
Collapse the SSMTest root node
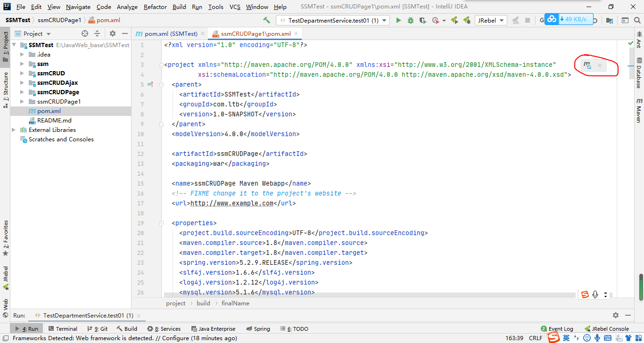15,45
